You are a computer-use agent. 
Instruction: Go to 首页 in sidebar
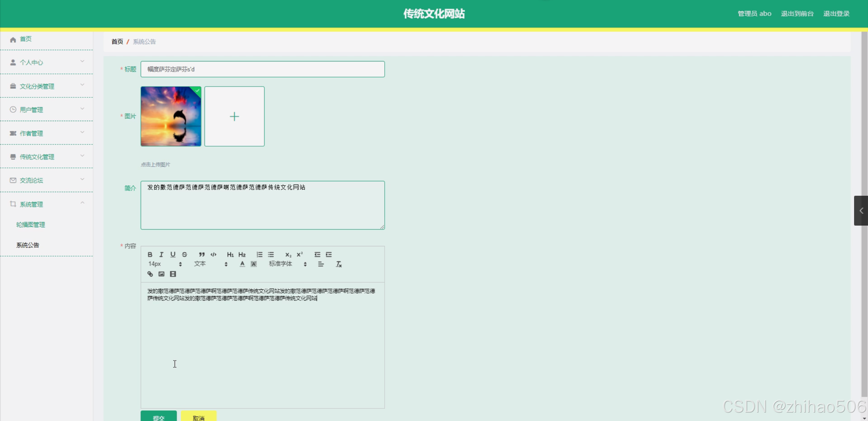pyautogui.click(x=25, y=39)
